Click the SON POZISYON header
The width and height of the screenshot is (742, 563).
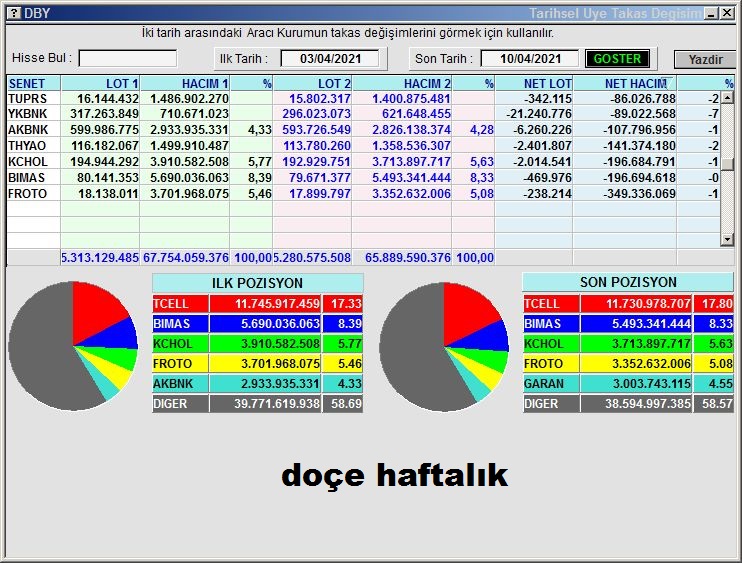628,282
